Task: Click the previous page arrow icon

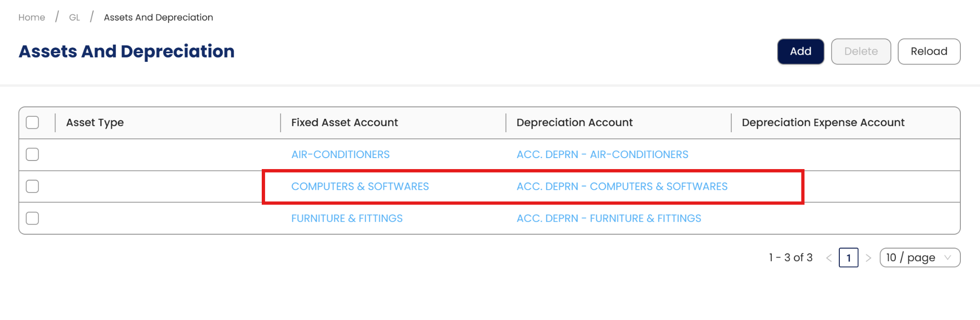Action: pos(829,258)
